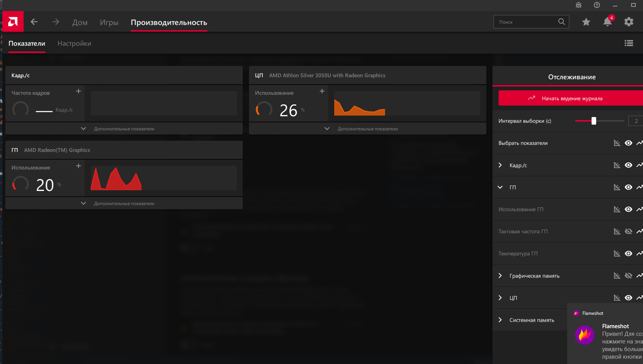Image resolution: width=643 pixels, height=364 pixels.
Task: Toggle the list view icon
Action: click(x=629, y=43)
